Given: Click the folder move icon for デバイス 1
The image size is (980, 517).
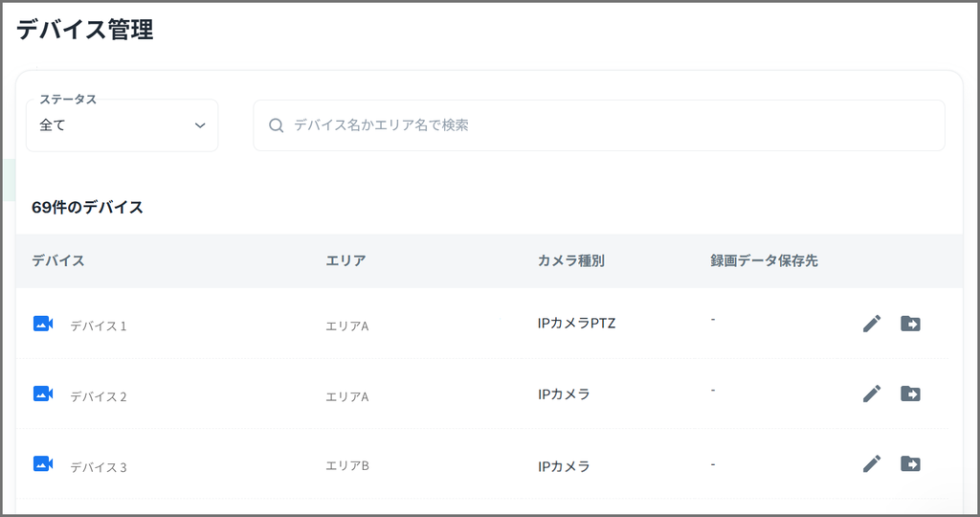Looking at the screenshot, I should tap(910, 324).
